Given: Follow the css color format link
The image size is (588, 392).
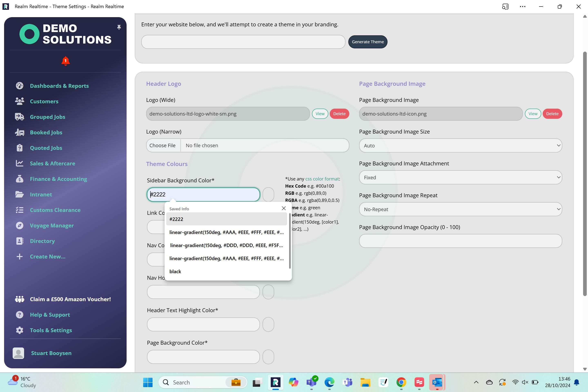Looking at the screenshot, I should 322,179.
